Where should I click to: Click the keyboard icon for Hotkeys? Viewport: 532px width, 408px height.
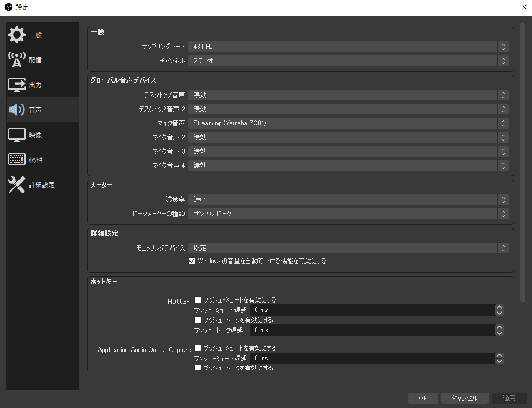(x=17, y=160)
